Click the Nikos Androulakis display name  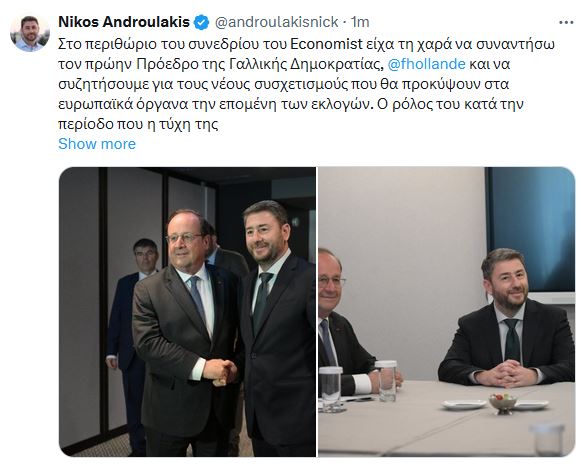124,22
